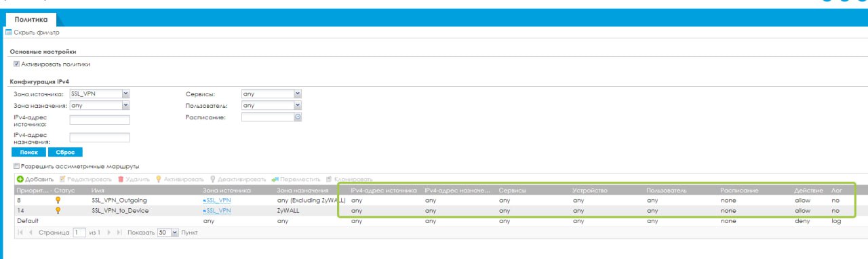Click the Деактивировать grey bulb icon
868x259 pixels.
pyautogui.click(x=212, y=179)
